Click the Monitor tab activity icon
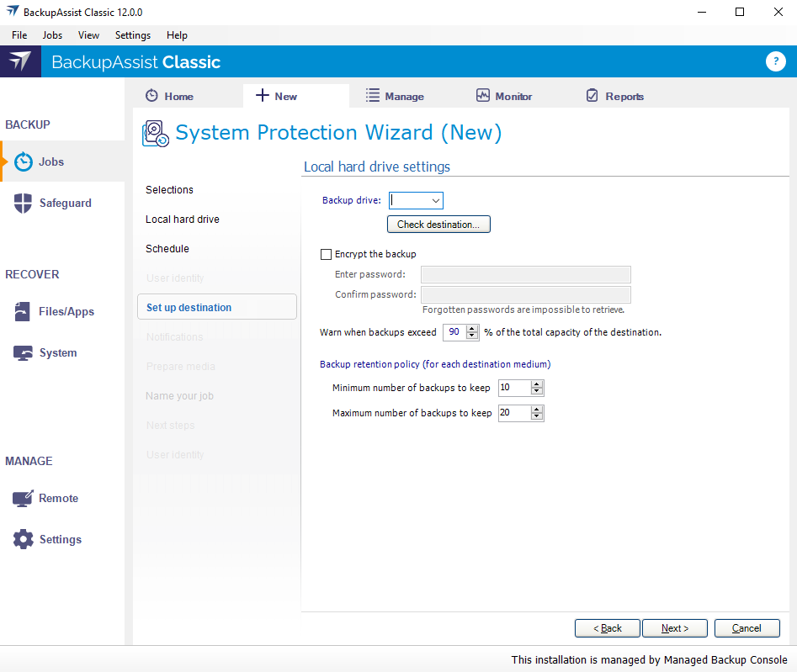The image size is (797, 672). pyautogui.click(x=483, y=96)
